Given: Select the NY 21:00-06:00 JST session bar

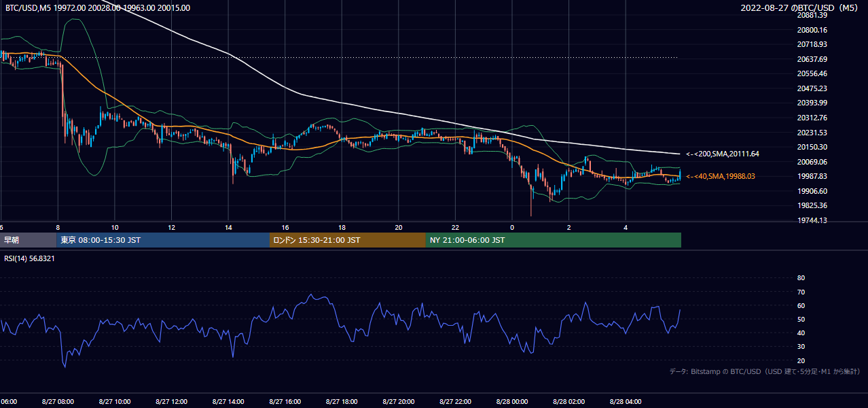Looking at the screenshot, I should (554, 240).
